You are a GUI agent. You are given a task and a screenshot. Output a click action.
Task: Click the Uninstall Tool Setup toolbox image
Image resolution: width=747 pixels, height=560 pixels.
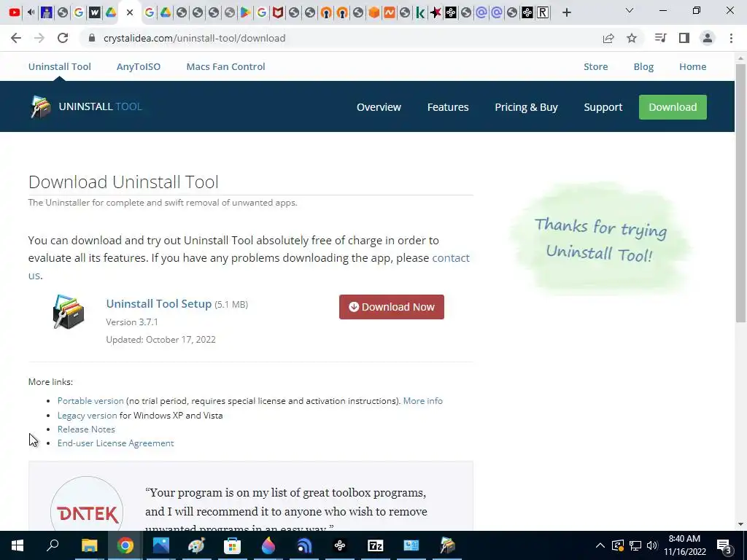pos(69,312)
